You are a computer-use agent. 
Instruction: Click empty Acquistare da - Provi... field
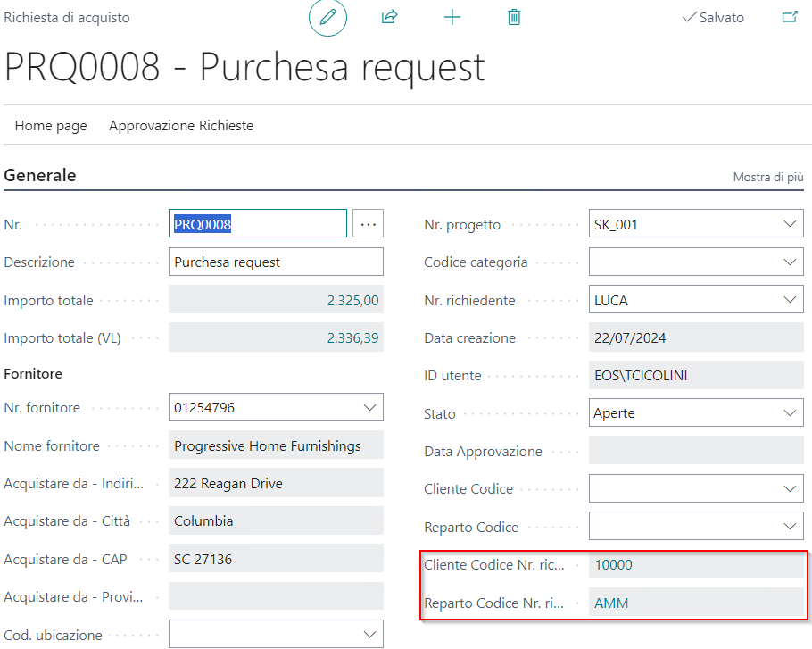[x=276, y=596]
